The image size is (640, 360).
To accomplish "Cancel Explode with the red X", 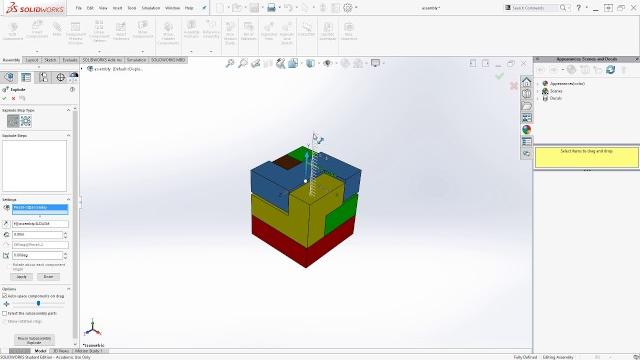I will tap(13, 98).
